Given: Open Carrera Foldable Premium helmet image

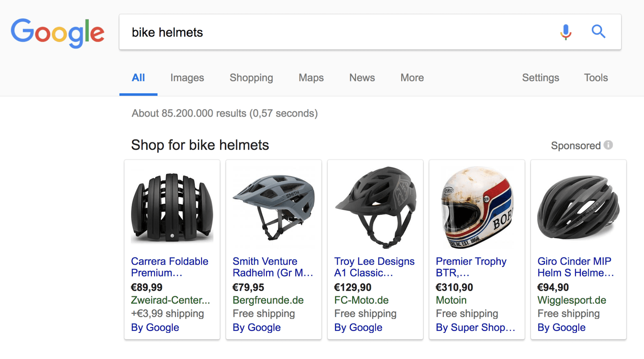Looking at the screenshot, I should click(172, 207).
